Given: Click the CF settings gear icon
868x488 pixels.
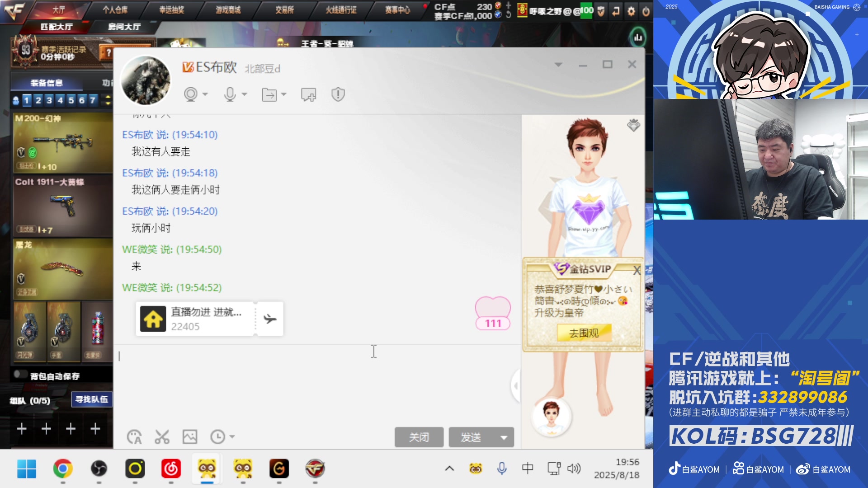Looking at the screenshot, I should click(631, 11).
